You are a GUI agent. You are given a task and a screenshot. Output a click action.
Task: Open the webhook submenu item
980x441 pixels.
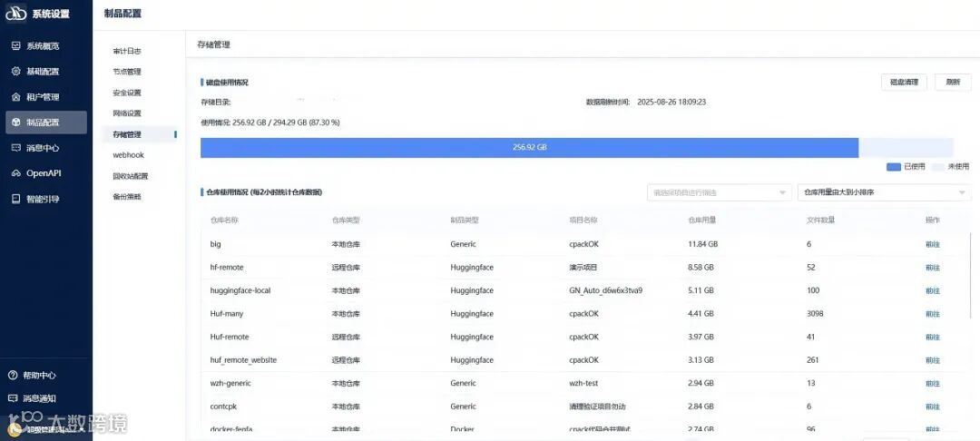pos(128,155)
